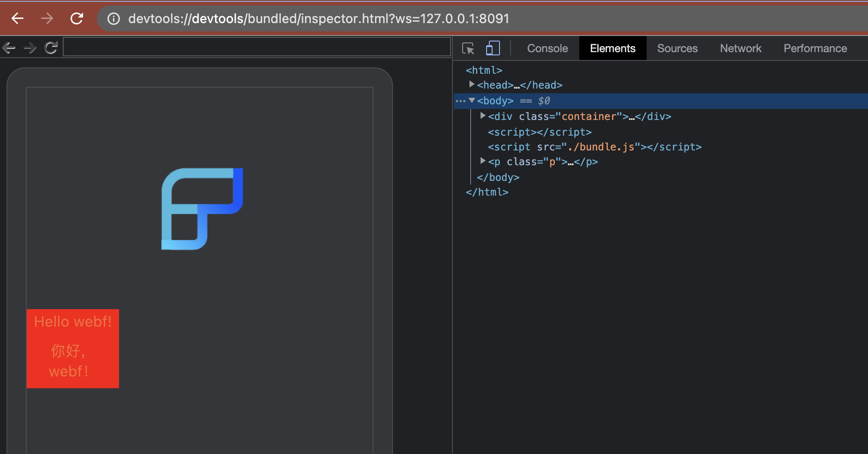The image size is (868, 454).
Task: Collapse the body node
Action: pyautogui.click(x=472, y=100)
